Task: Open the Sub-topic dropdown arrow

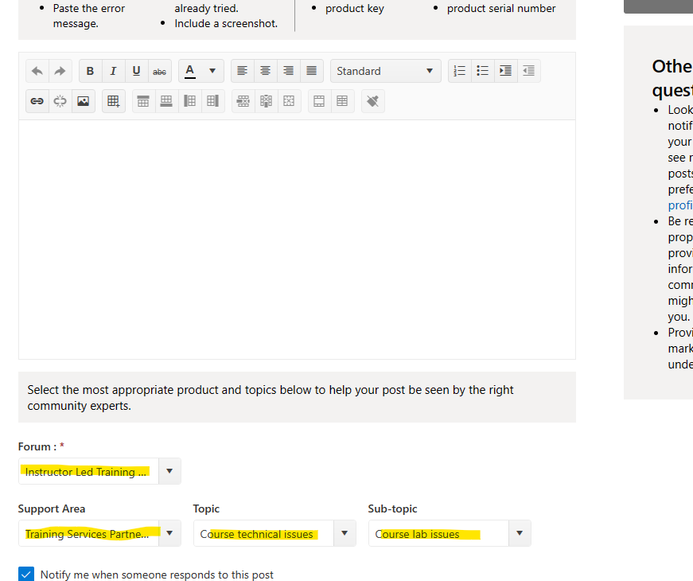Action: [x=519, y=533]
